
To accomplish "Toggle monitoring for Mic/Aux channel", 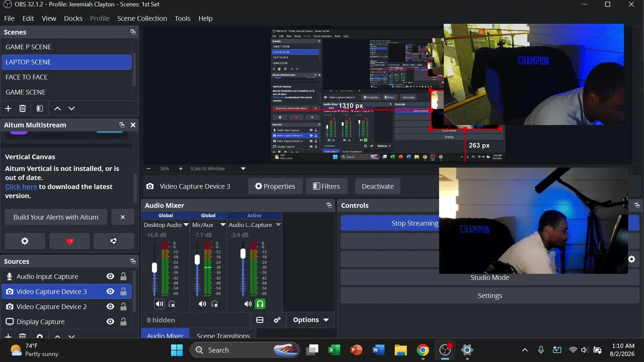I will coord(215,304).
